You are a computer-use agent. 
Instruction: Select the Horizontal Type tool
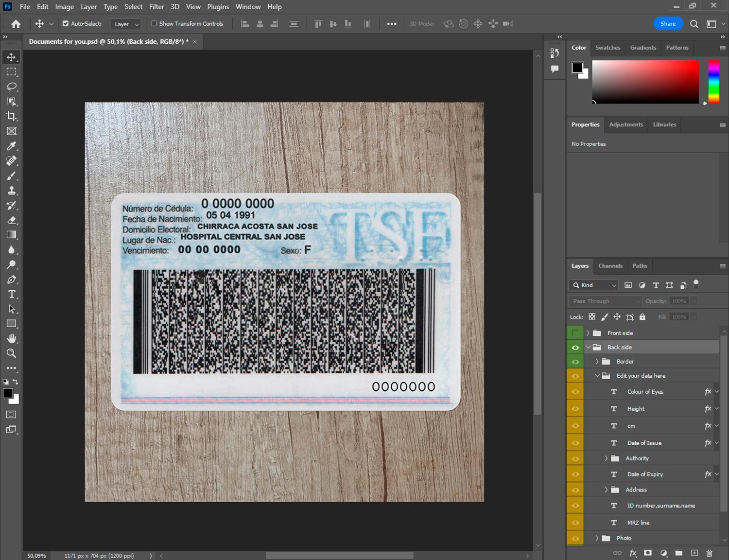(x=11, y=294)
